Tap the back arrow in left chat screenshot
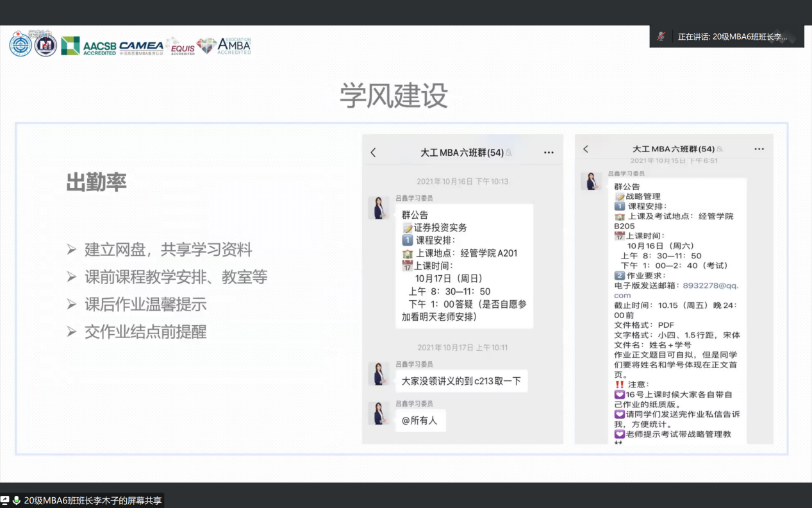Screen dimensions: 812x508 (374, 153)
